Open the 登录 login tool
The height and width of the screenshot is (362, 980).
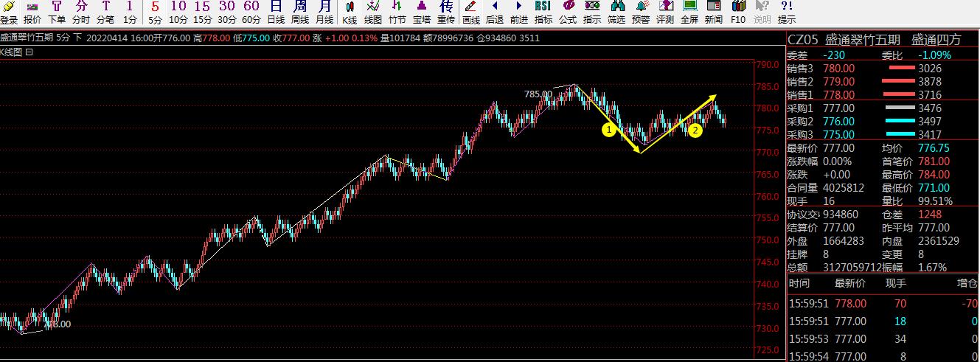pos(9,13)
